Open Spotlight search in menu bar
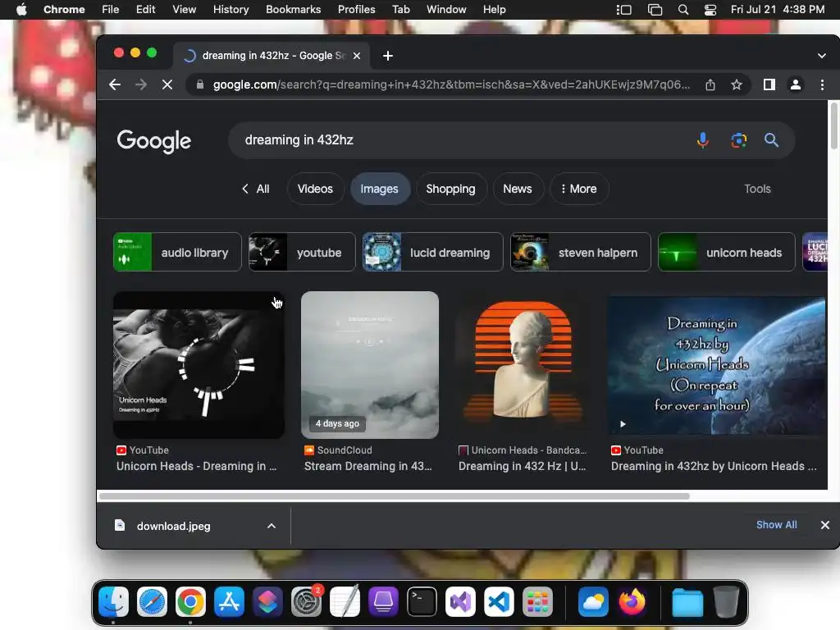This screenshot has height=630, width=840. (683, 10)
